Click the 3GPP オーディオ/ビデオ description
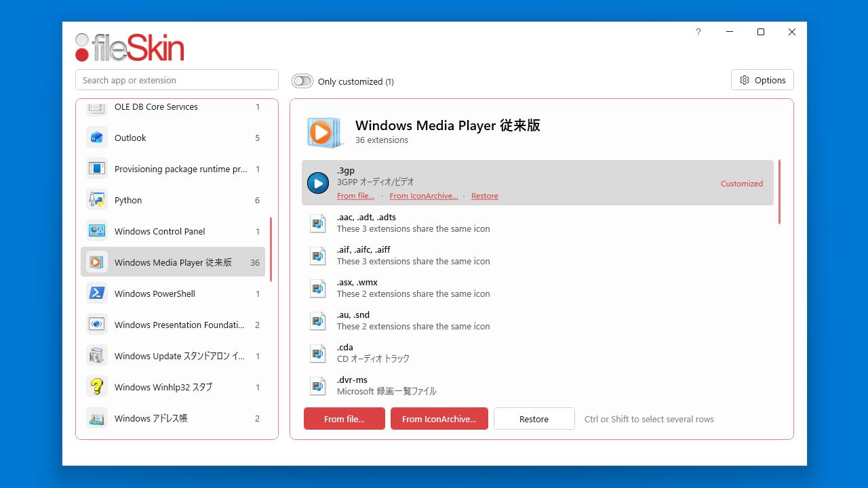Image resolution: width=868 pixels, height=488 pixels. tap(376, 182)
